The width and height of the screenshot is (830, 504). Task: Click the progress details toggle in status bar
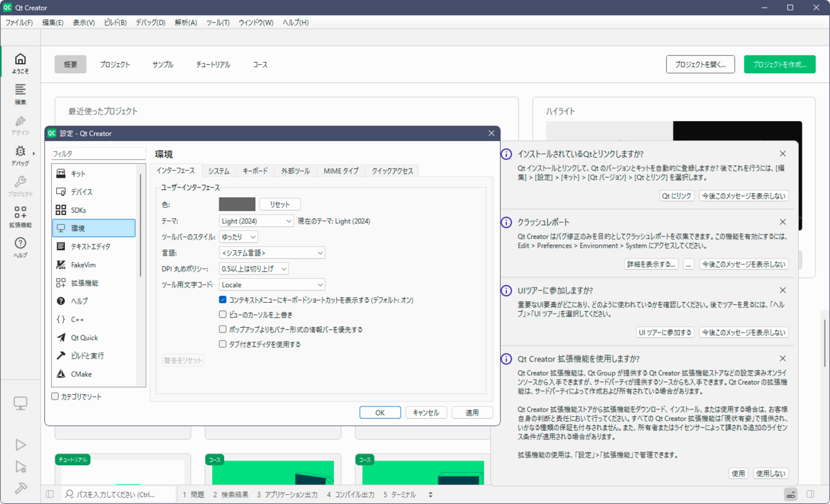click(791, 494)
